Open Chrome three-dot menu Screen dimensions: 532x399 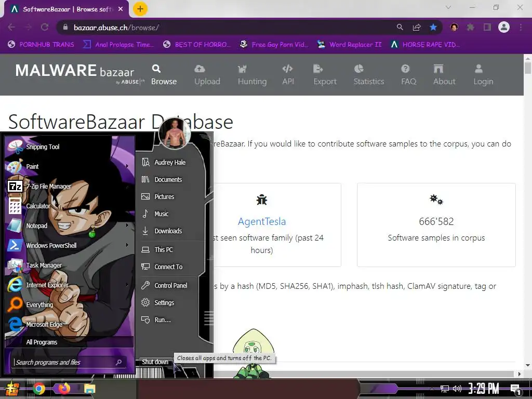[x=521, y=27]
